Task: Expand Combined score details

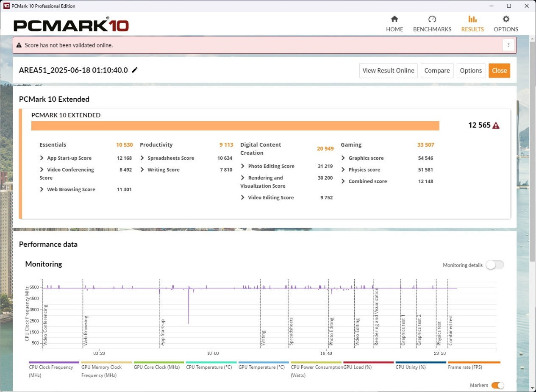Action: point(343,181)
